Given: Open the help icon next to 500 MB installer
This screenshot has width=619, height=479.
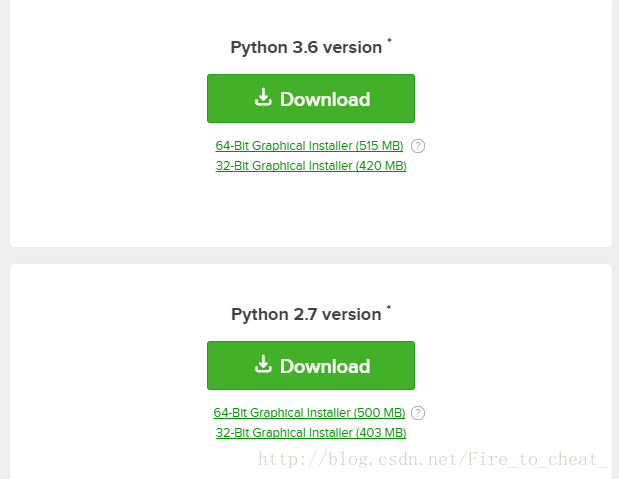Looking at the screenshot, I should pyautogui.click(x=418, y=413).
